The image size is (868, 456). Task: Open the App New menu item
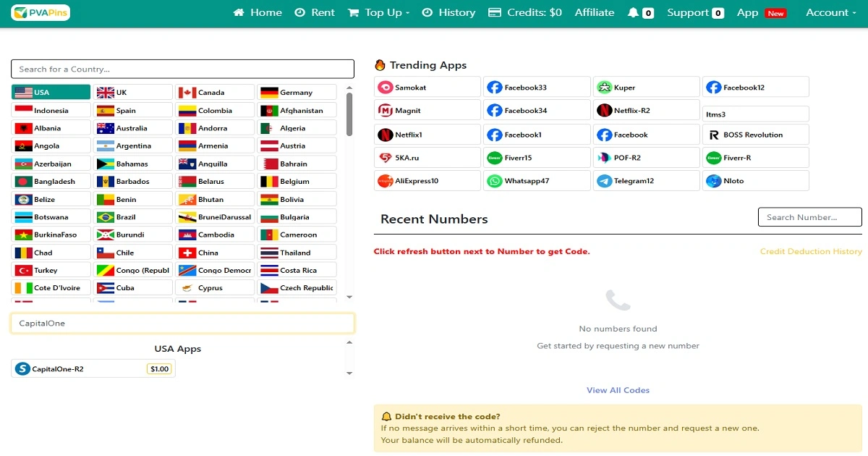[762, 12]
